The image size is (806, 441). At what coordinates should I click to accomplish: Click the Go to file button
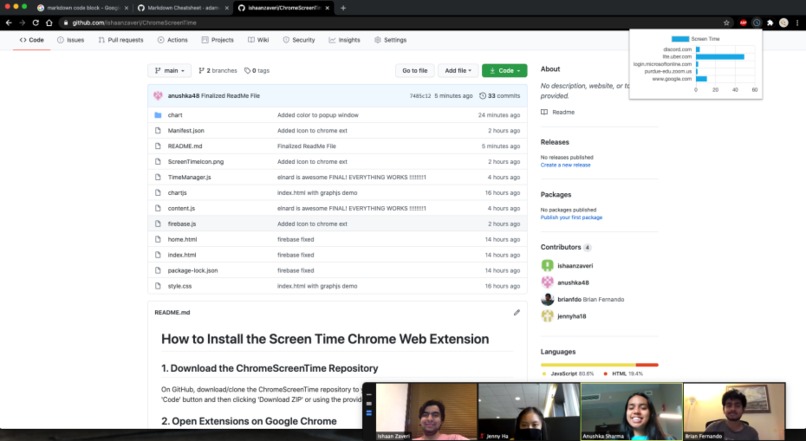coord(415,70)
